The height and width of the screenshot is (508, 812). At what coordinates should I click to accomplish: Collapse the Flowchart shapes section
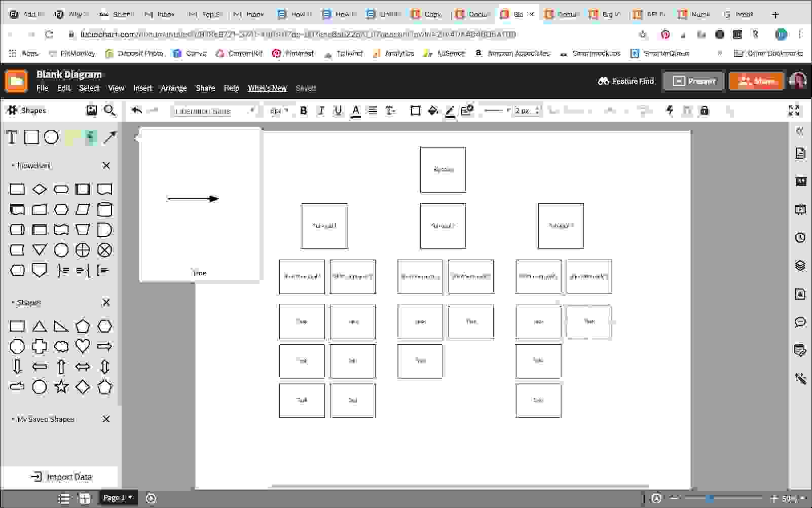click(x=13, y=166)
